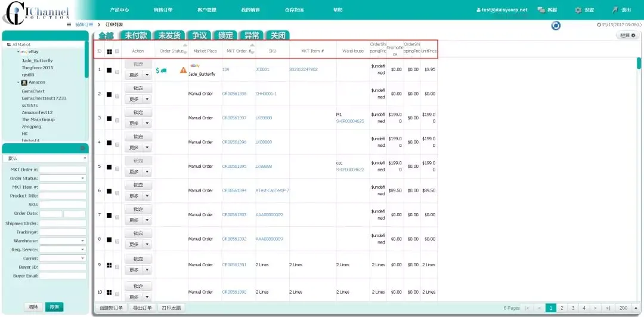Click the green truck icon in row 1
The width and height of the screenshot is (644, 317).
click(x=163, y=70)
